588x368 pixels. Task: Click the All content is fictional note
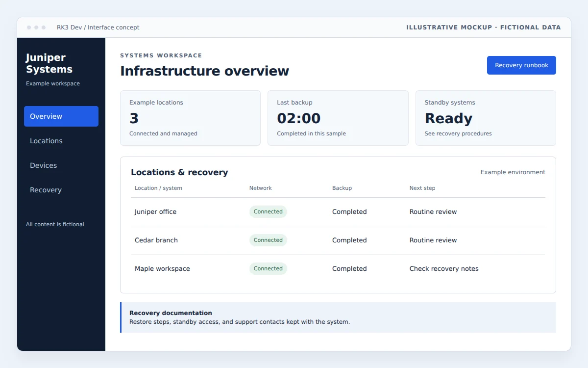click(x=55, y=224)
